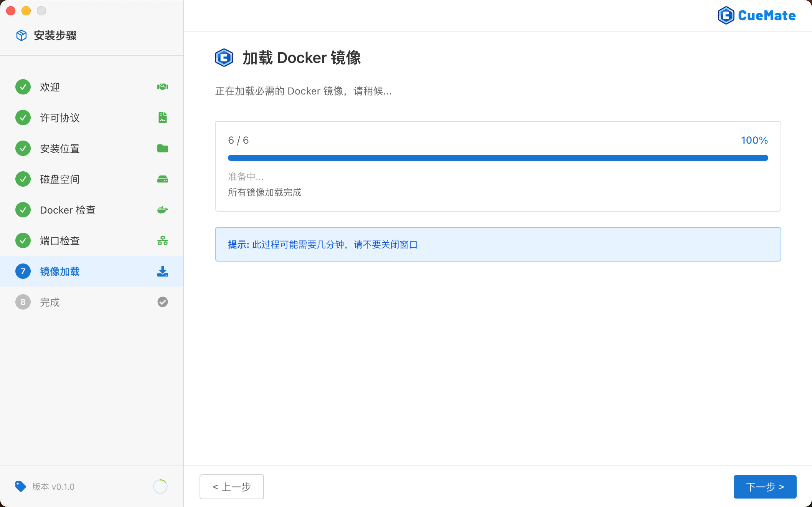Click the checkmark icon next to 完成 step
The width and height of the screenshot is (812, 507).
[x=162, y=302]
